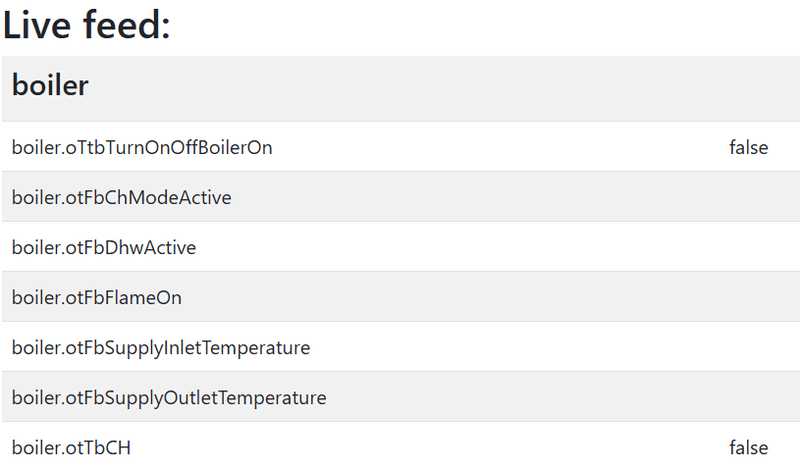Click middle of the otTbCH row
Viewport: 800px width, 470px height.
pyautogui.click(x=401, y=446)
